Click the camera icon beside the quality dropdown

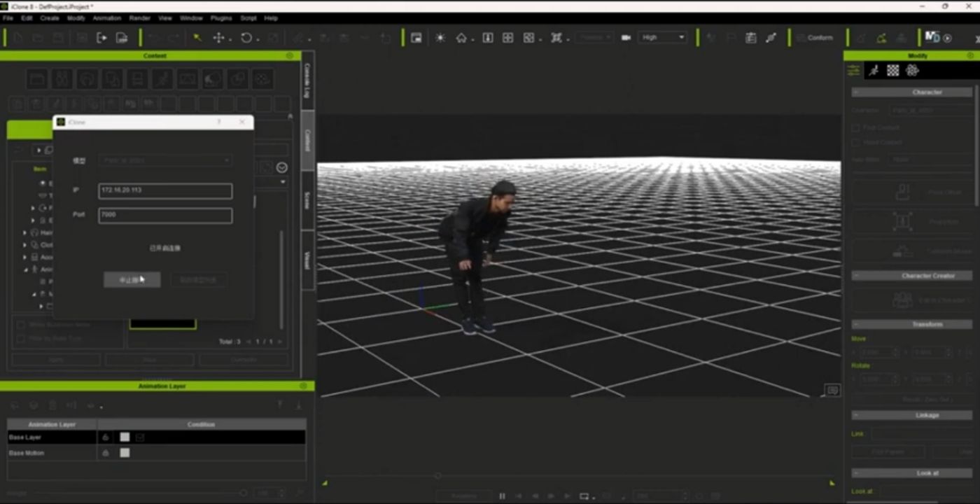click(x=626, y=38)
